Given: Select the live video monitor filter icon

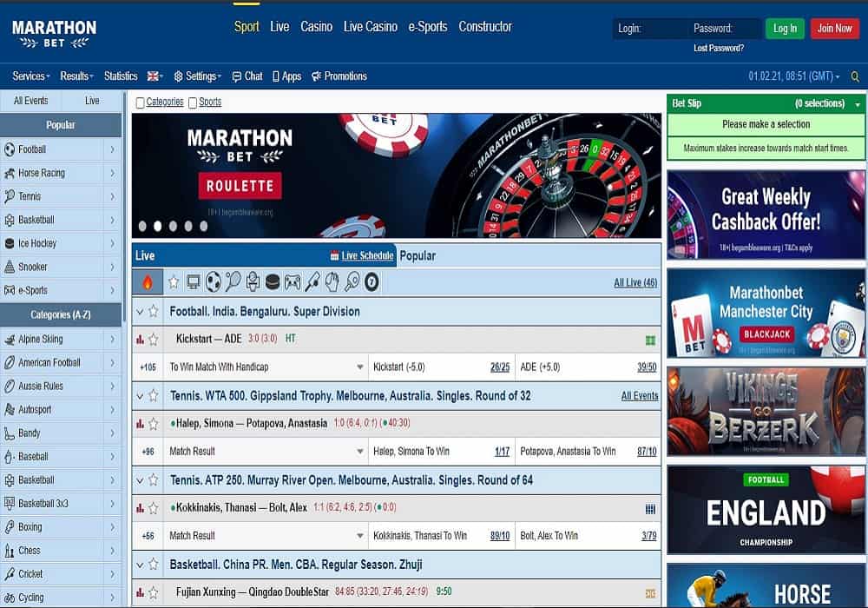Looking at the screenshot, I should coord(194,282).
